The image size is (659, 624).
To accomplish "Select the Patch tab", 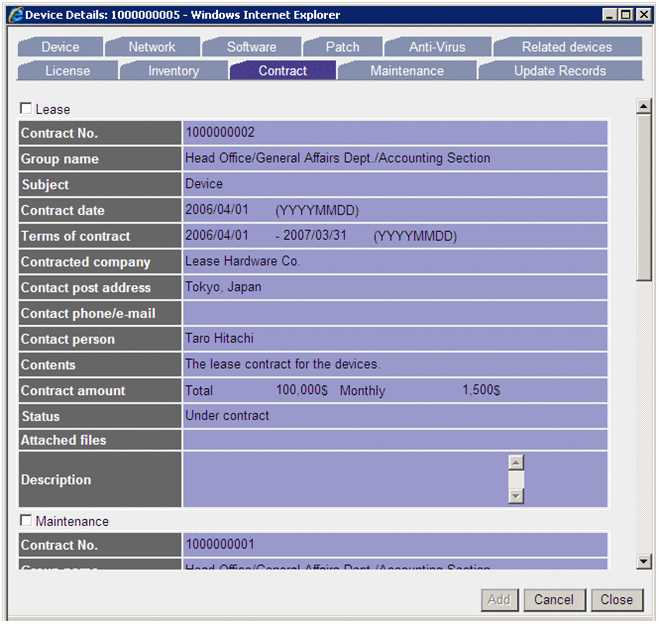I will [x=343, y=47].
